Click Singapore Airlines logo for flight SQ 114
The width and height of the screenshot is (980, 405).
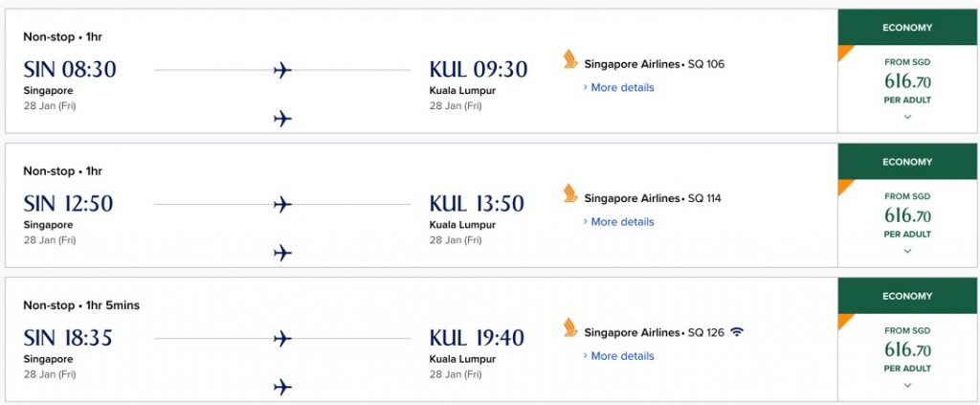click(x=570, y=193)
